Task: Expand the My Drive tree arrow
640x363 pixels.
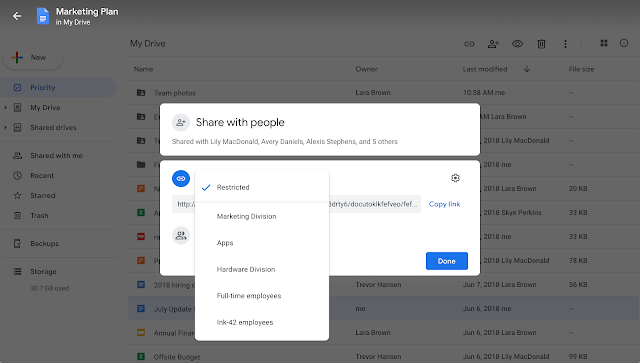Action: [5, 108]
